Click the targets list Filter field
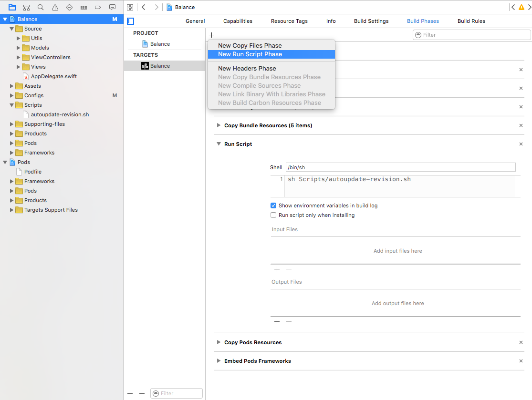The width and height of the screenshot is (532, 400). [177, 393]
